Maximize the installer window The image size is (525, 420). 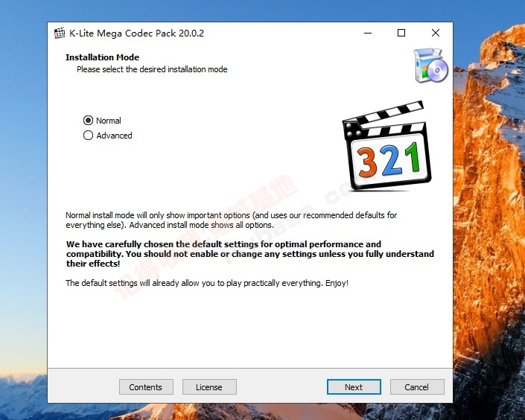[401, 33]
